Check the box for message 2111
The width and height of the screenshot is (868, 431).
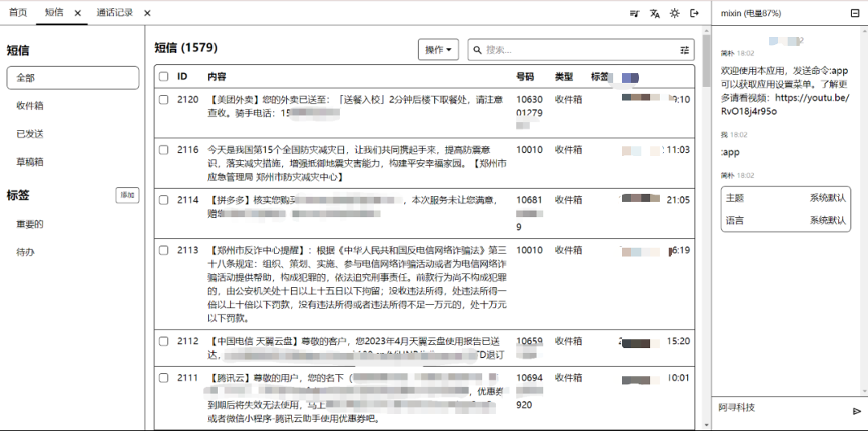[163, 378]
